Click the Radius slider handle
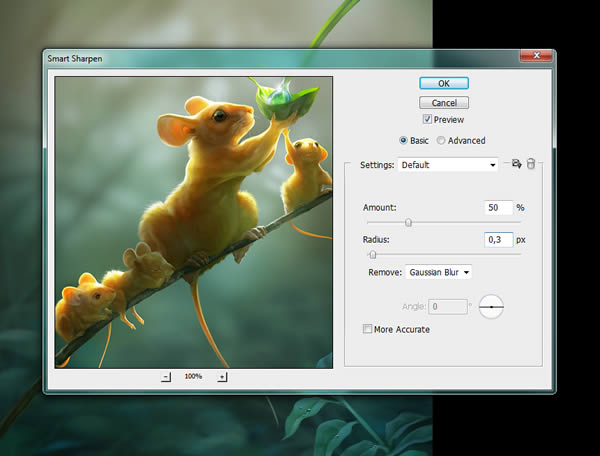Viewport: 600px width, 456px height. click(372, 256)
